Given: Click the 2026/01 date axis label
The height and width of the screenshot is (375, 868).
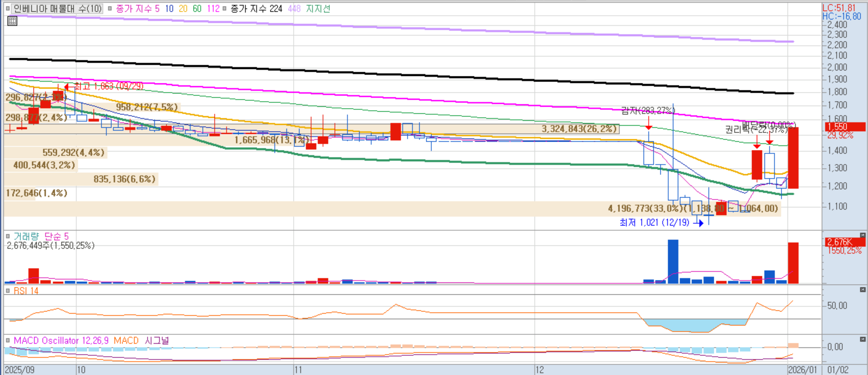Looking at the screenshot, I should coord(803,370).
